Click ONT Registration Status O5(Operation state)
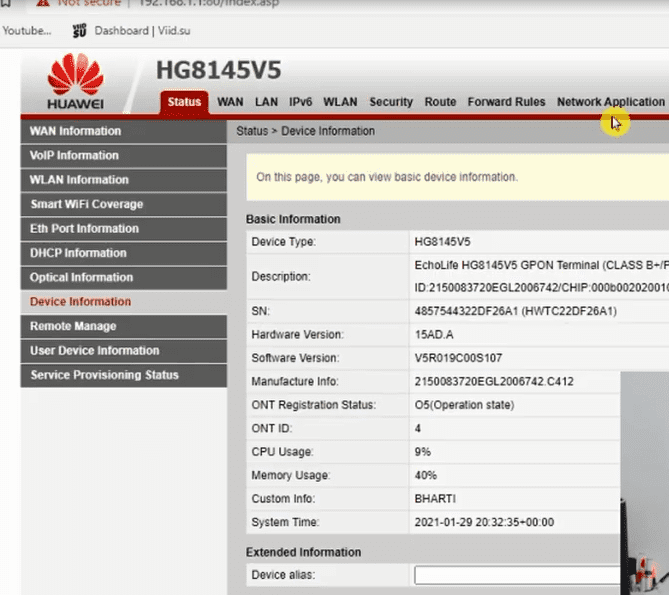Image resolution: width=669 pixels, height=595 pixels. 464,405
